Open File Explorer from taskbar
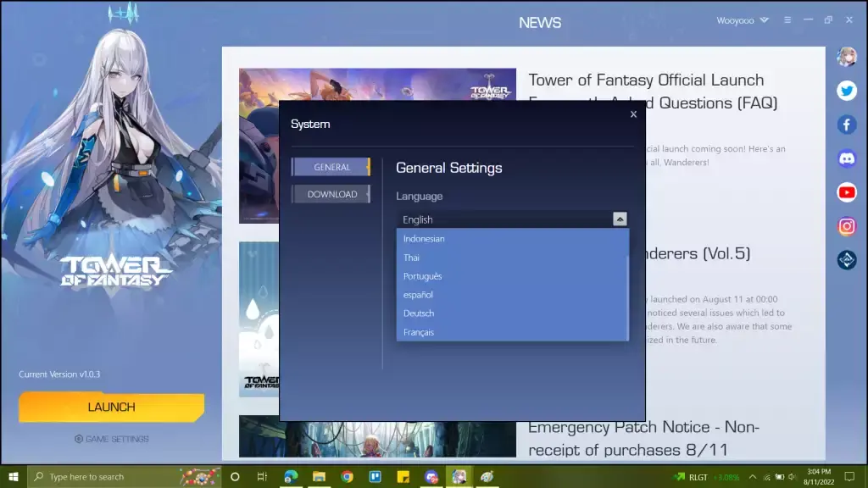868x488 pixels. (319, 476)
